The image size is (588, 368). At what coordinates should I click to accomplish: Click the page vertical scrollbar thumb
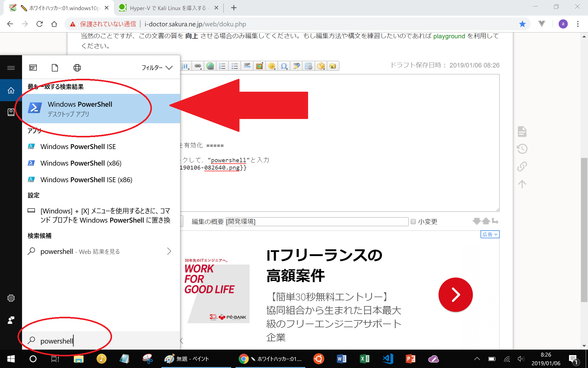pos(584,230)
